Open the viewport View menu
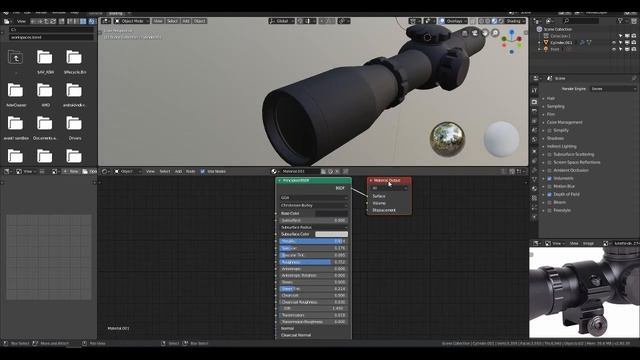 [158, 21]
